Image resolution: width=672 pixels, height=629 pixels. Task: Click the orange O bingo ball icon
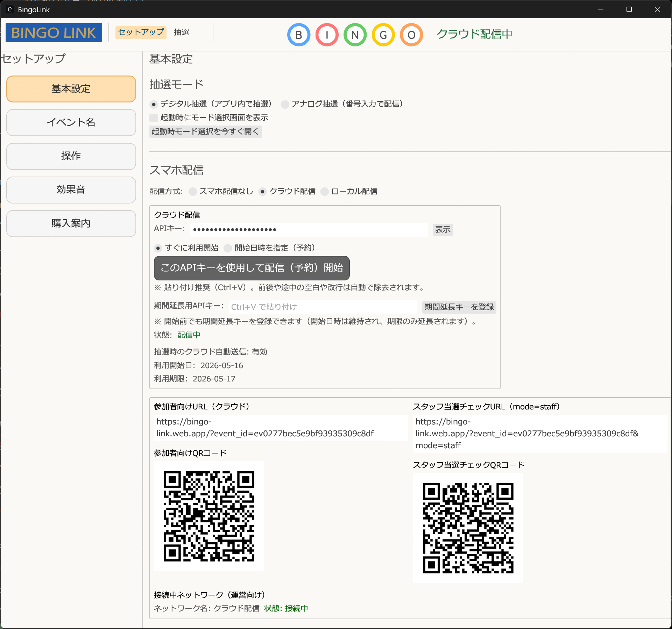(412, 35)
